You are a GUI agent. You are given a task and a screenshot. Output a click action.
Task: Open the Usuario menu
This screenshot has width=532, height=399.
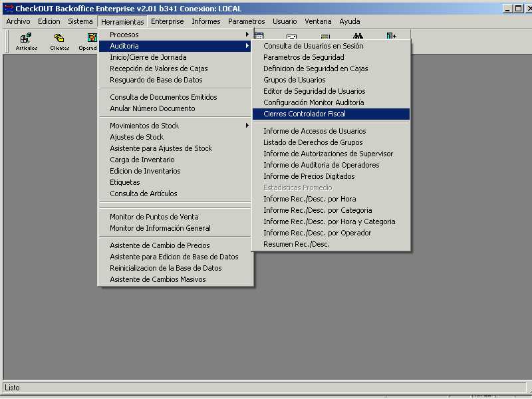(x=285, y=21)
